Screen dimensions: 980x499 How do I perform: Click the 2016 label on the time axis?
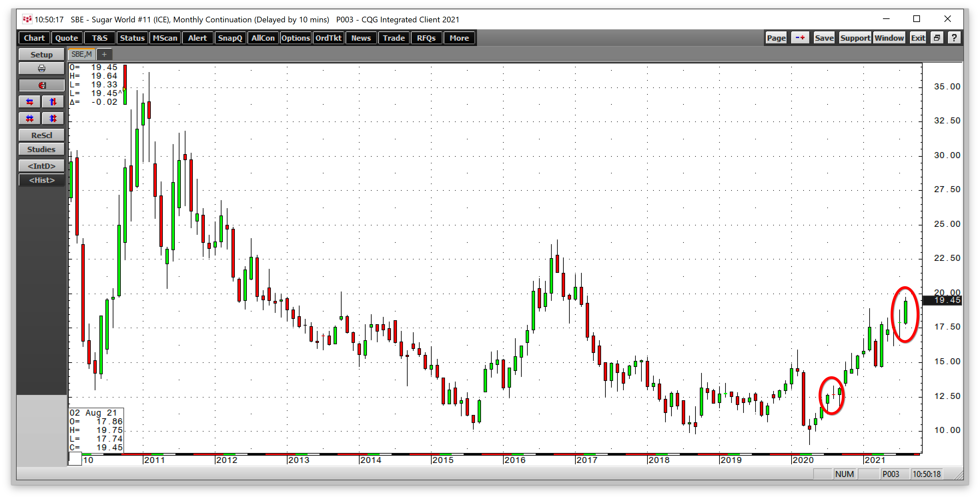coord(514,460)
